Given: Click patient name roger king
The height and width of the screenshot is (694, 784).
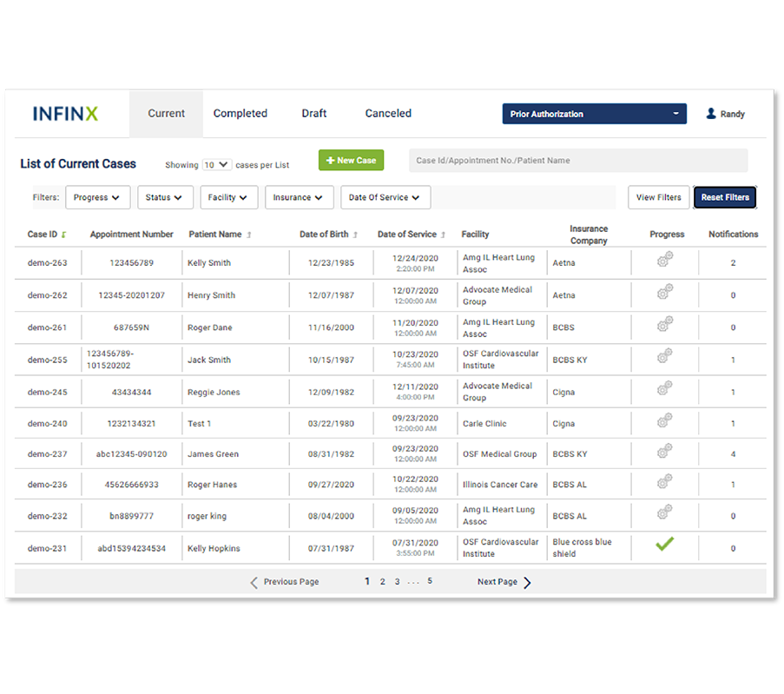Looking at the screenshot, I should point(207,516).
